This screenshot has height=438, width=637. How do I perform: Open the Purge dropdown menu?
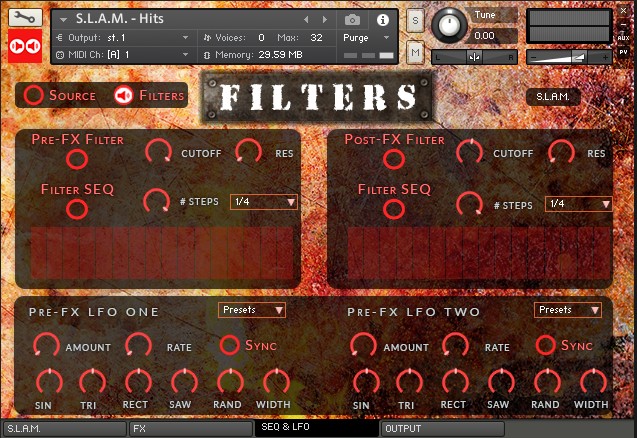(366, 38)
